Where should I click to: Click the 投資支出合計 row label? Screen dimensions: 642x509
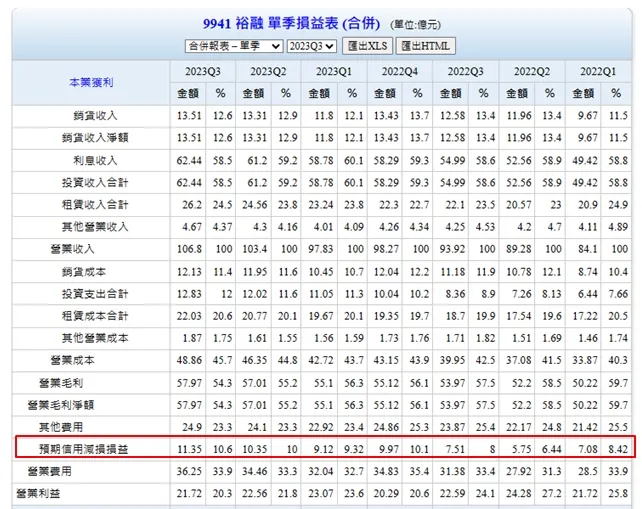point(95,294)
